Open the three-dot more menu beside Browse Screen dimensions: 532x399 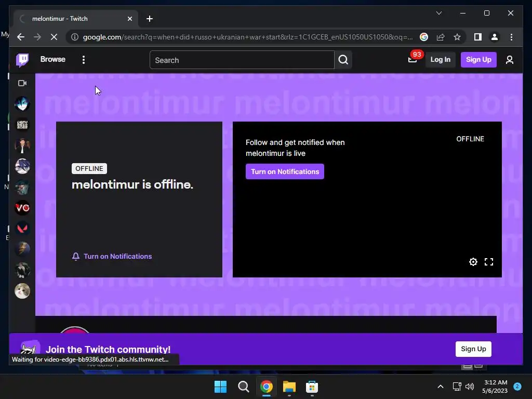point(84,60)
